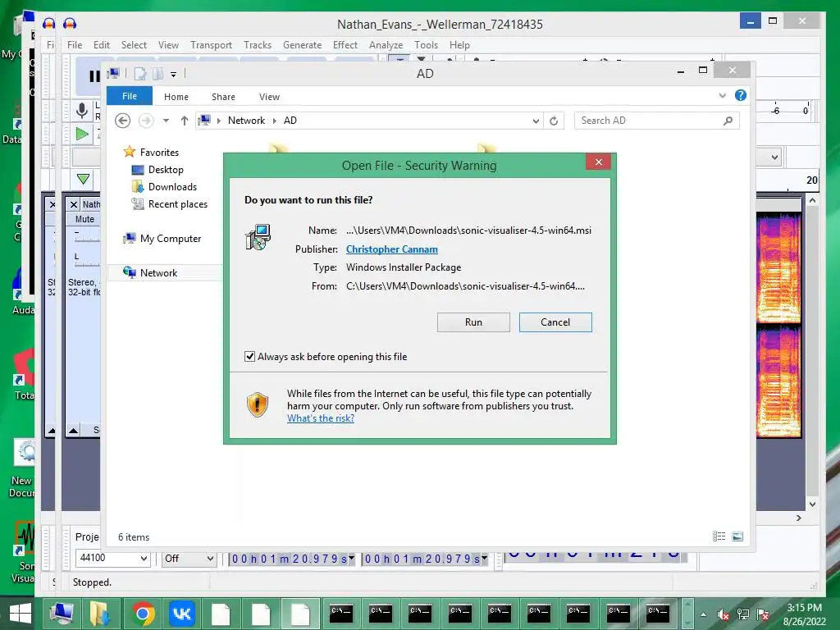Open Customize Quick Access Toolbar dropdown
This screenshot has height=630, width=840.
coord(174,75)
